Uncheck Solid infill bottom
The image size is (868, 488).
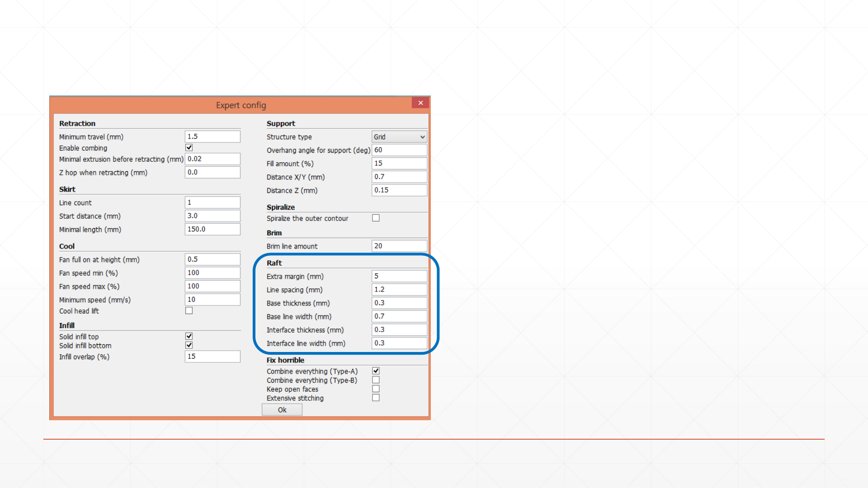(x=189, y=345)
